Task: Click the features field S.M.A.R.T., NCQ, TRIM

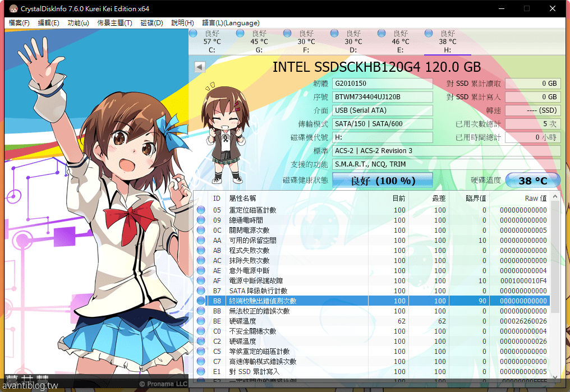Action: tap(447, 164)
